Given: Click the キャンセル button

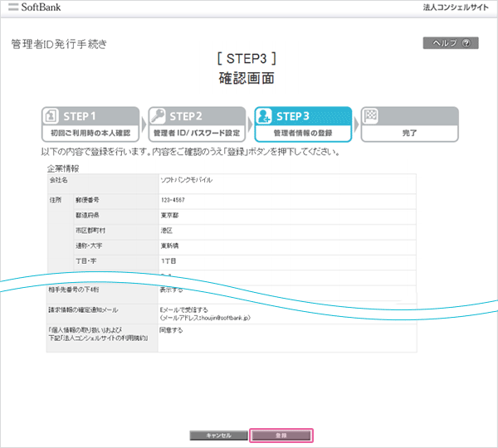Looking at the screenshot, I should click(218, 436).
